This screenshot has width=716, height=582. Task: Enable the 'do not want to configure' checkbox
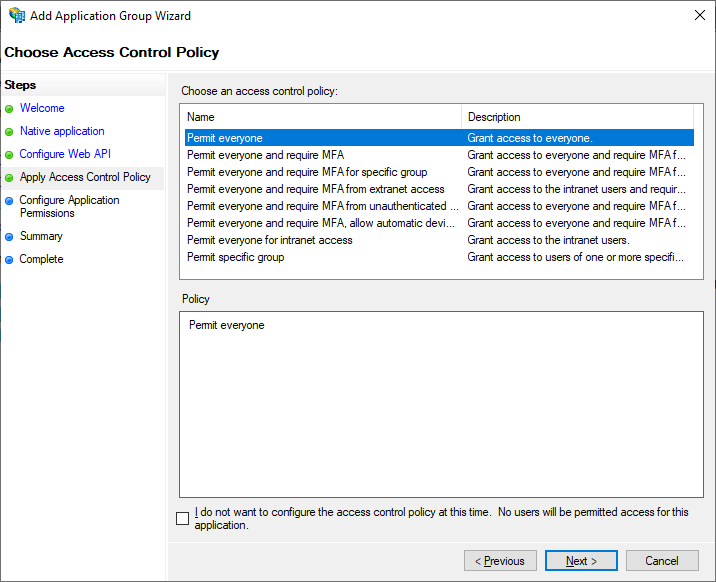pos(182,518)
